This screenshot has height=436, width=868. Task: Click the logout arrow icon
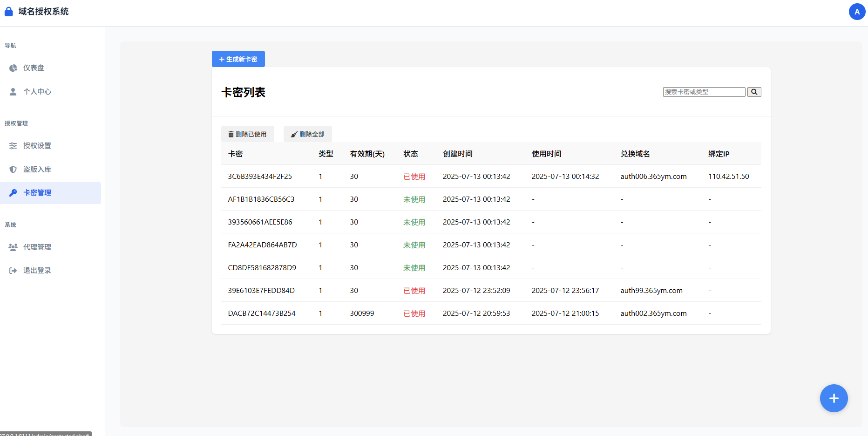[13, 271]
